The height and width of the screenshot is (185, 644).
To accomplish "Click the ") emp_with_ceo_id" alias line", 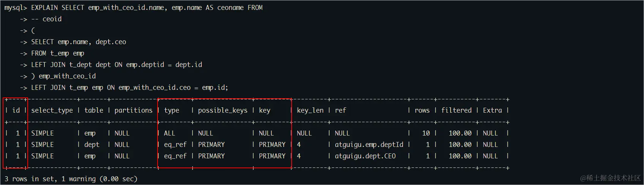I will [63, 76].
